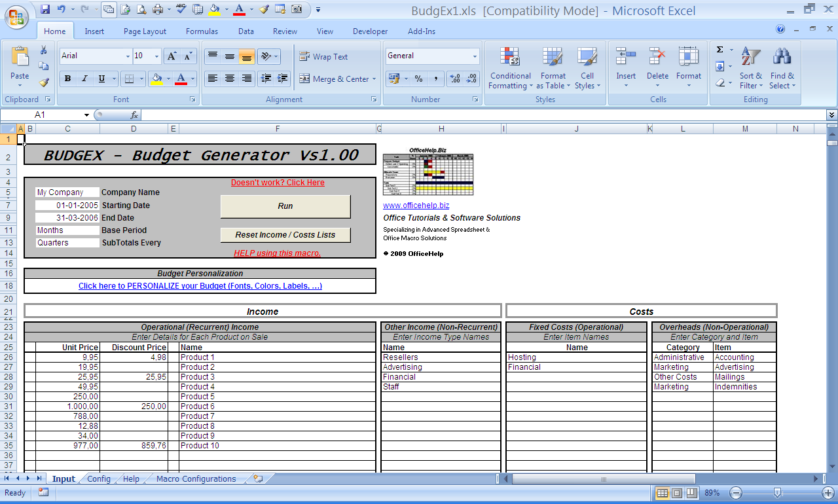Toggle Wrap Text option

[x=323, y=57]
